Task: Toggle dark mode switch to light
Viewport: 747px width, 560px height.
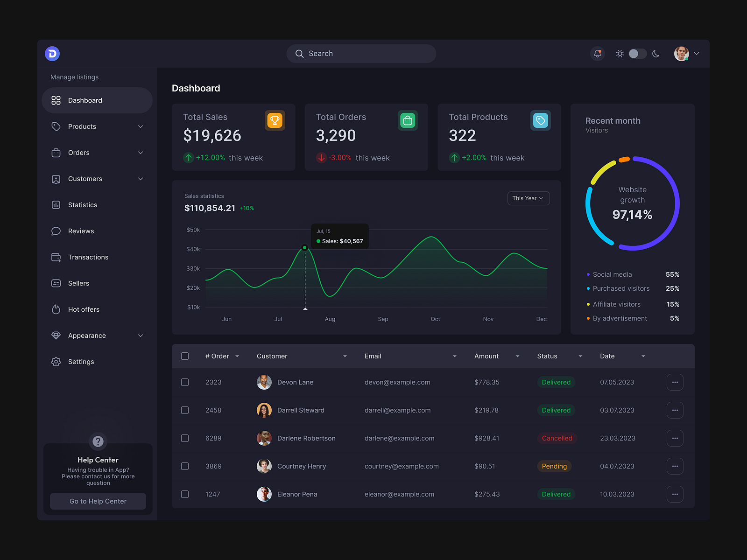Action: click(637, 53)
